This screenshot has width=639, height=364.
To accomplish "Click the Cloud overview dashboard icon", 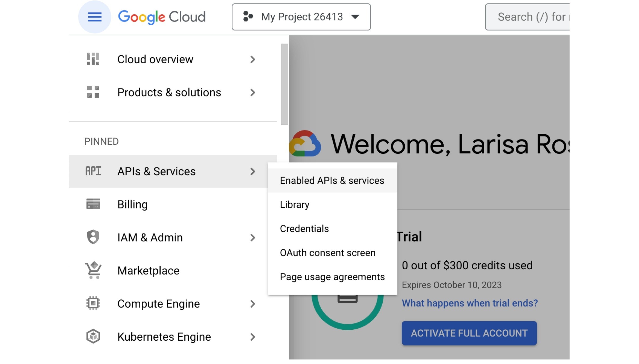I will [93, 59].
